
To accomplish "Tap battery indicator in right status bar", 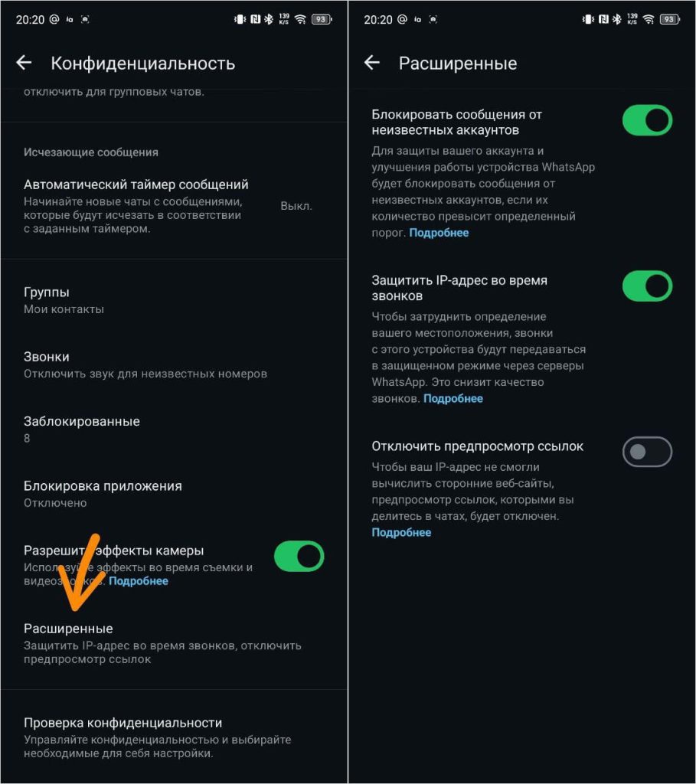I will [x=669, y=19].
